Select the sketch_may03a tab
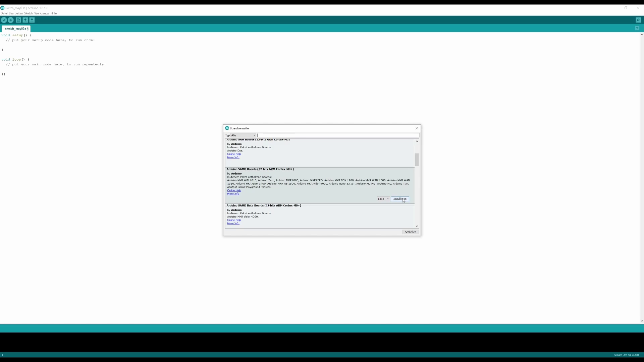Image resolution: width=644 pixels, height=362 pixels. 16,29
